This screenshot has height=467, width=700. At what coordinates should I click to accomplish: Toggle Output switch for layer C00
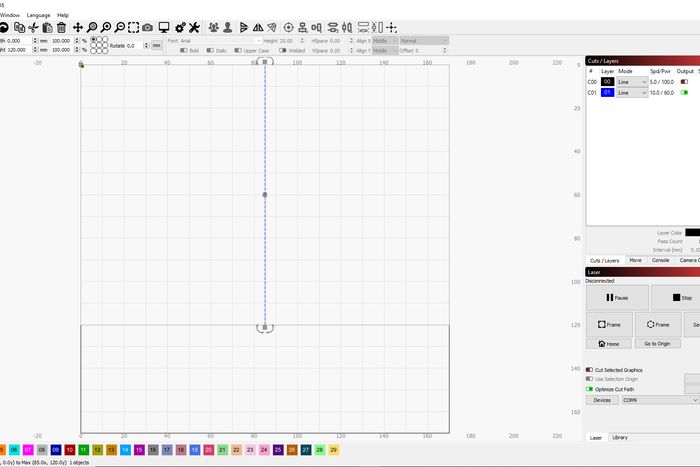coord(684,82)
